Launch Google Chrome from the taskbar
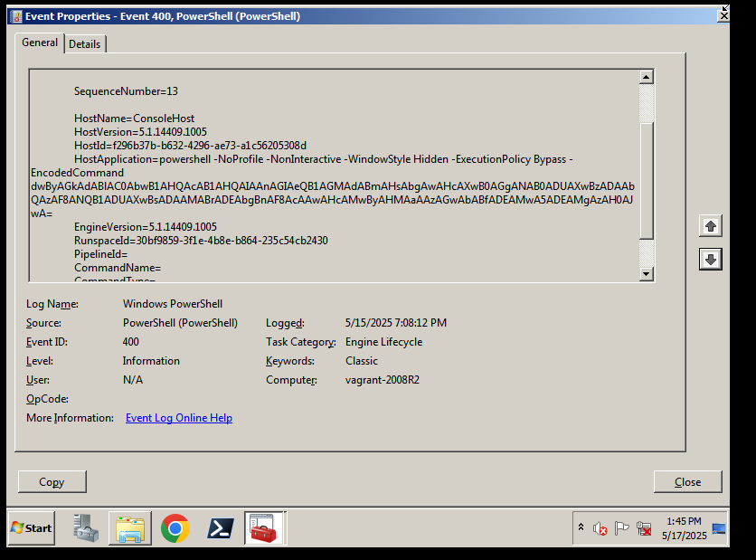756x560 pixels. point(175,528)
